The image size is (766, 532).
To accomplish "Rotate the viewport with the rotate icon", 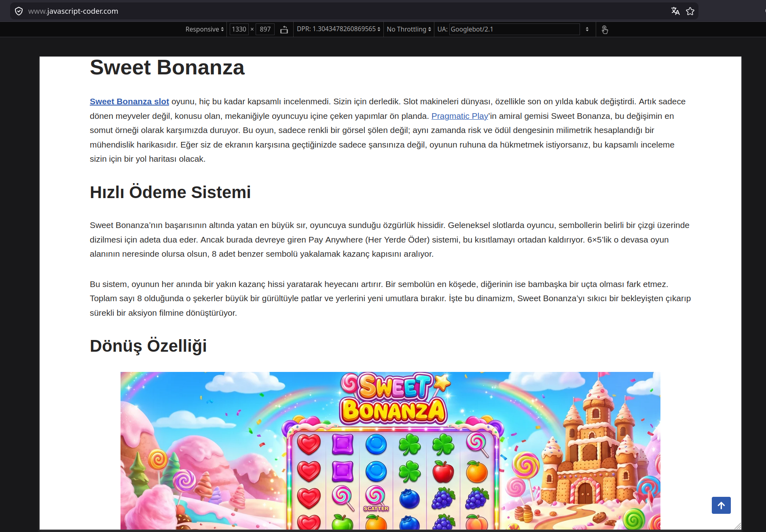I will tap(284, 30).
